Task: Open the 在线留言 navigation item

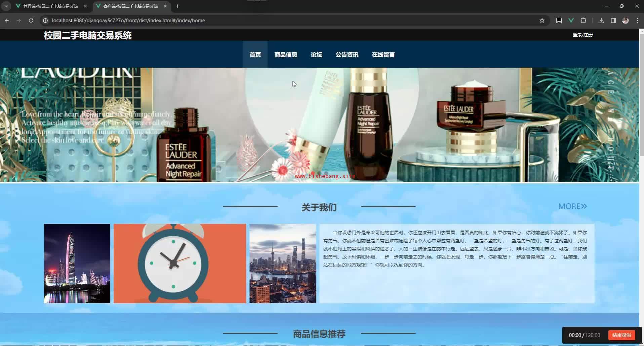Action: (383, 55)
